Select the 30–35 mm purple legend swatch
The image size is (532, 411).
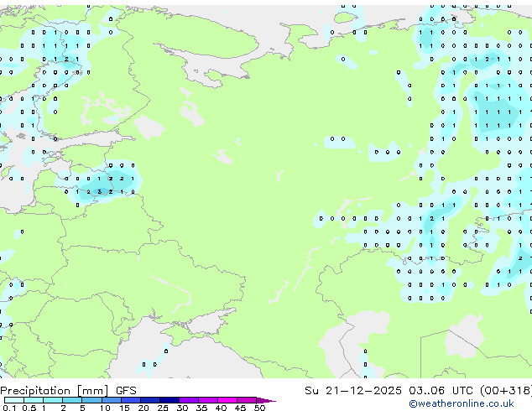[189, 400]
